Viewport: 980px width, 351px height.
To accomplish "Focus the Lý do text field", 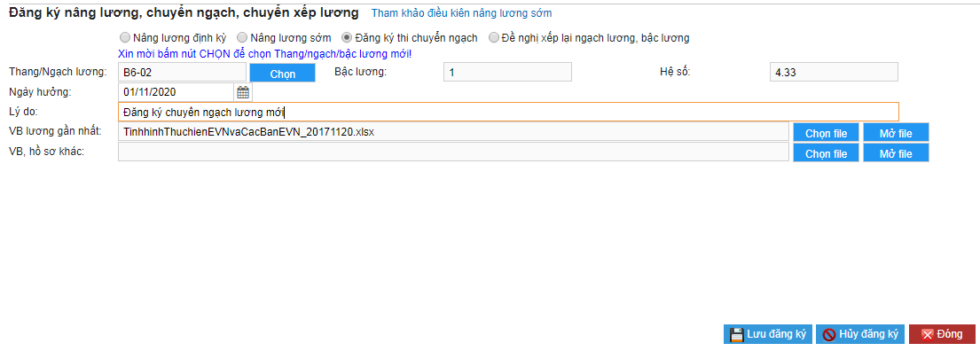I will [508, 112].
